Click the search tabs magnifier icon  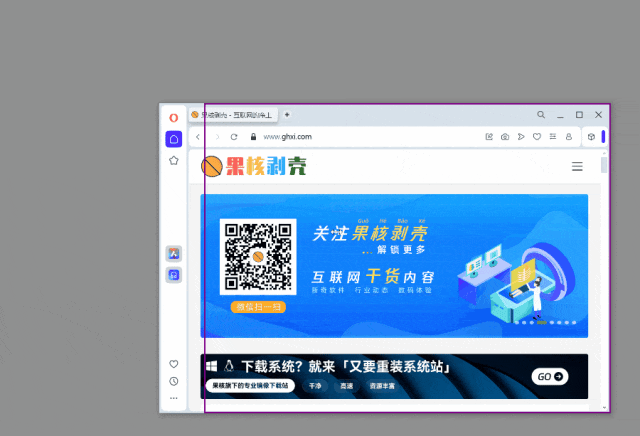coord(541,115)
